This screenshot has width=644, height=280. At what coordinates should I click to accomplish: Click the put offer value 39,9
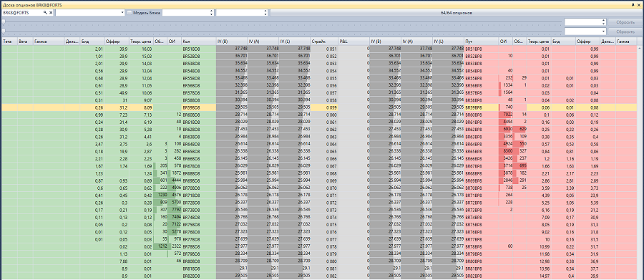tap(594, 276)
